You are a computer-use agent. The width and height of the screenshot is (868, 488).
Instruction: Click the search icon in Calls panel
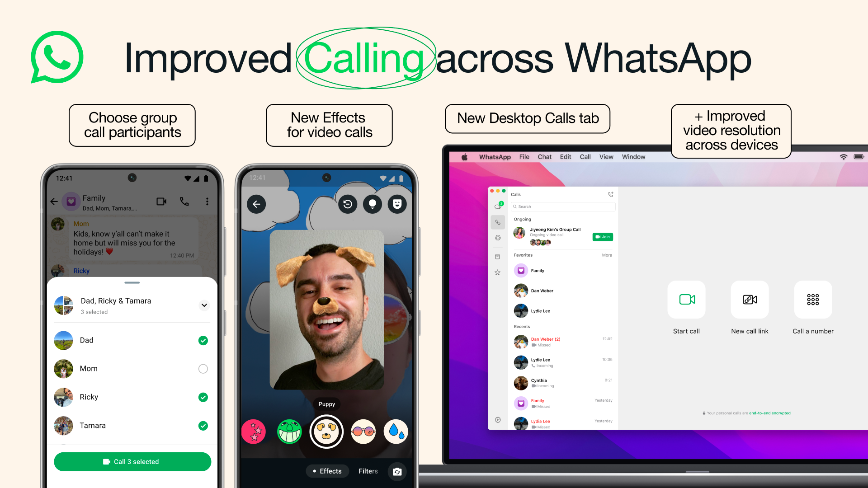(515, 207)
